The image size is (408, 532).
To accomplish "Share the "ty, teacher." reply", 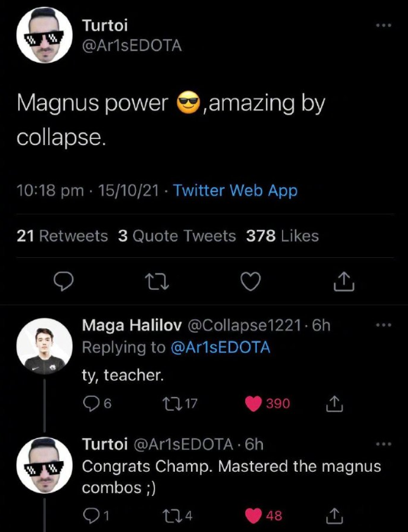I will (x=333, y=403).
